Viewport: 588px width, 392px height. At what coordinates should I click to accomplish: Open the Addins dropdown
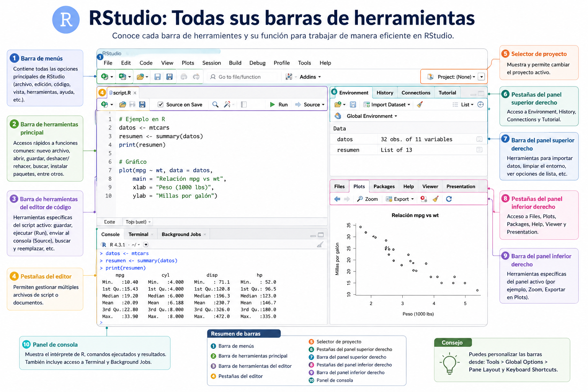click(310, 77)
